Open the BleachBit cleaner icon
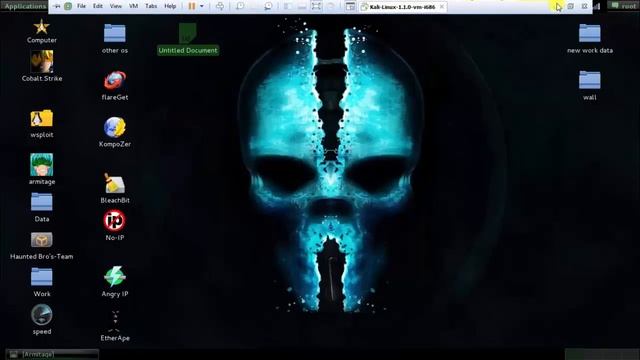 pos(115,183)
